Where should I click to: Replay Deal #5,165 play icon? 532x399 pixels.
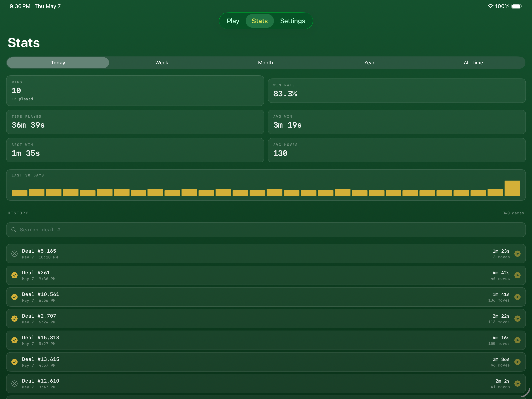coord(517,253)
